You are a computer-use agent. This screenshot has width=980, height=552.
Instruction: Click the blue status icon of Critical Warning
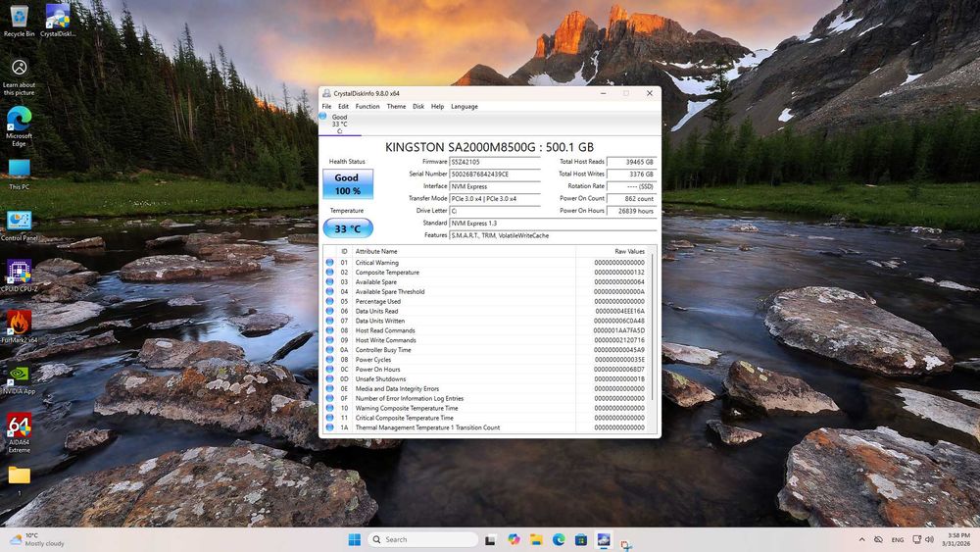click(x=330, y=263)
